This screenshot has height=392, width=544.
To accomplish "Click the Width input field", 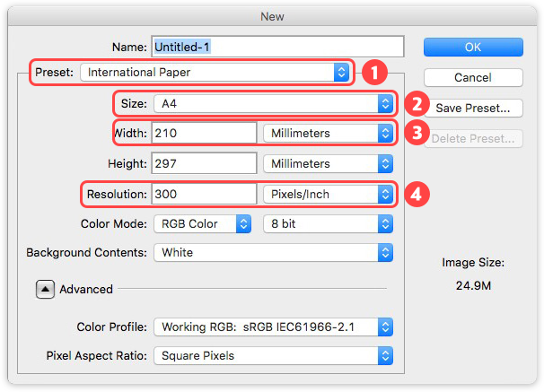I will (x=204, y=134).
